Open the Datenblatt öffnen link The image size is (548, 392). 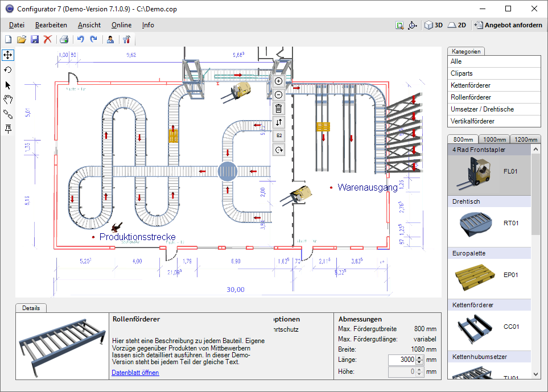[x=135, y=373]
